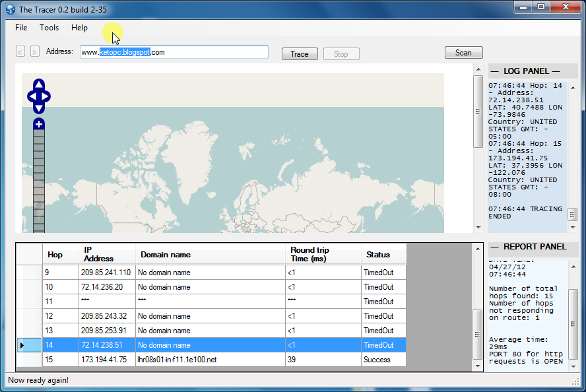Select the hop 9 row in the results table
586x392 pixels.
point(198,272)
